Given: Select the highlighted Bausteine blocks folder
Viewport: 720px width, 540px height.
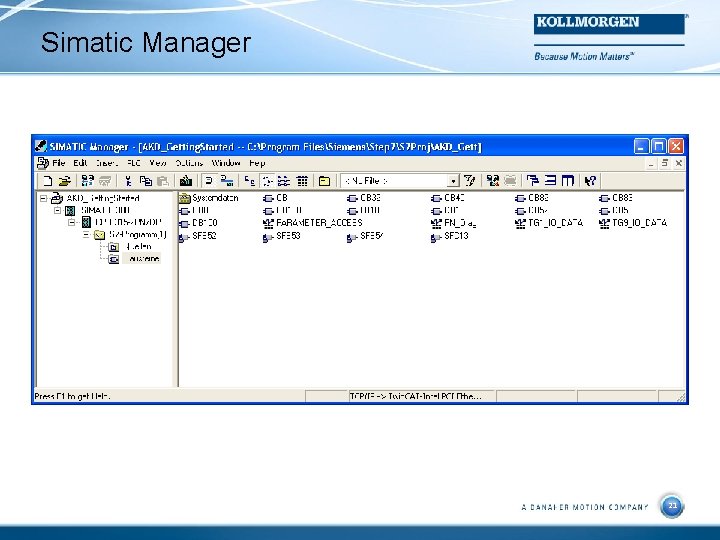Looking at the screenshot, I should click(142, 259).
